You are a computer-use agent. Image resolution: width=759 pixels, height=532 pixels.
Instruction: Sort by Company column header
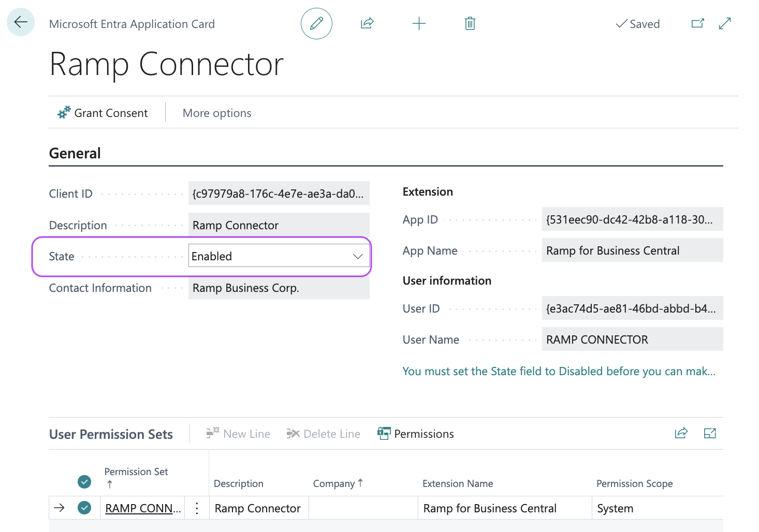(x=338, y=483)
